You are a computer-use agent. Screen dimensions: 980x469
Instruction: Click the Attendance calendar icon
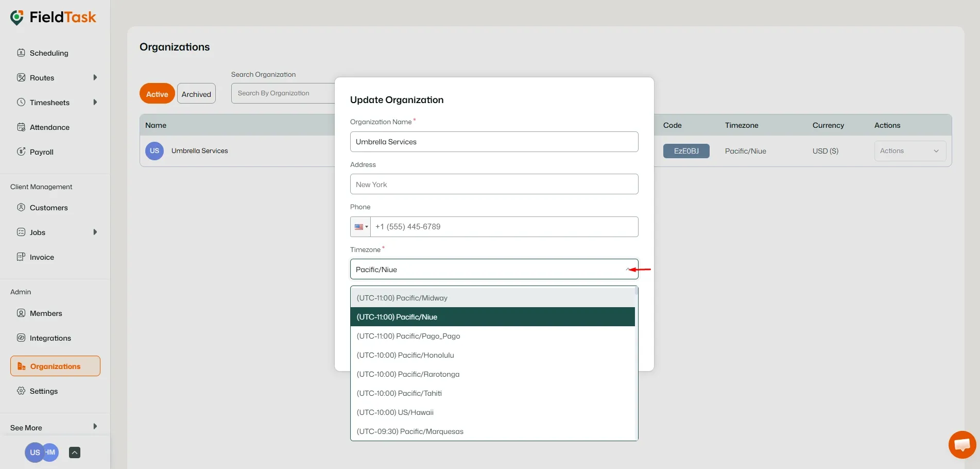coord(21,127)
